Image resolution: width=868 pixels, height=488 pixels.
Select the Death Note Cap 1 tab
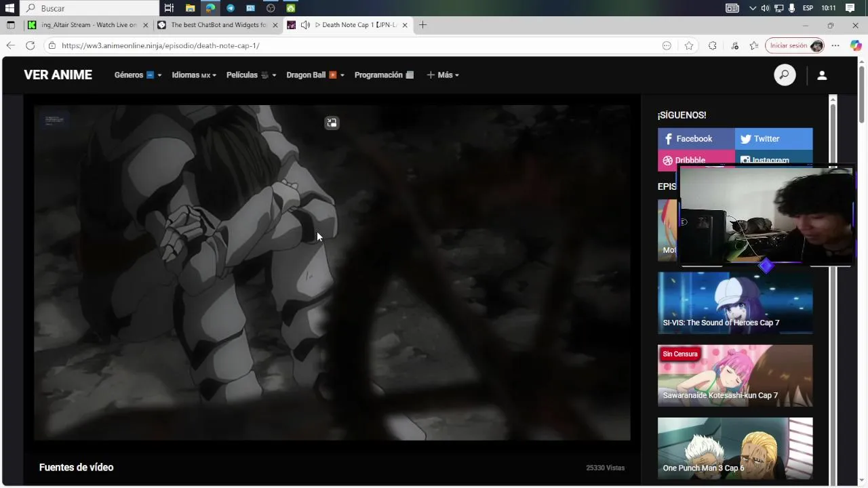coord(348,25)
